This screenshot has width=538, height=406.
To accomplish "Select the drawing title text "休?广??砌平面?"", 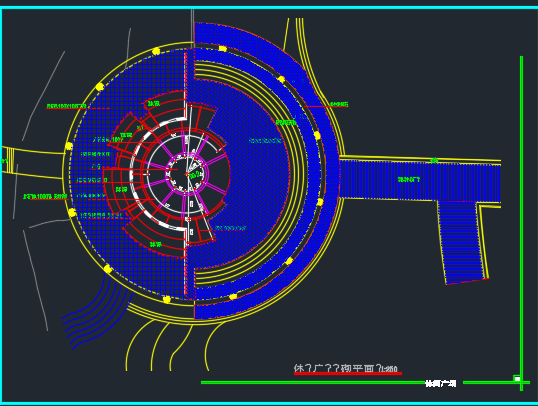I will click(339, 368).
